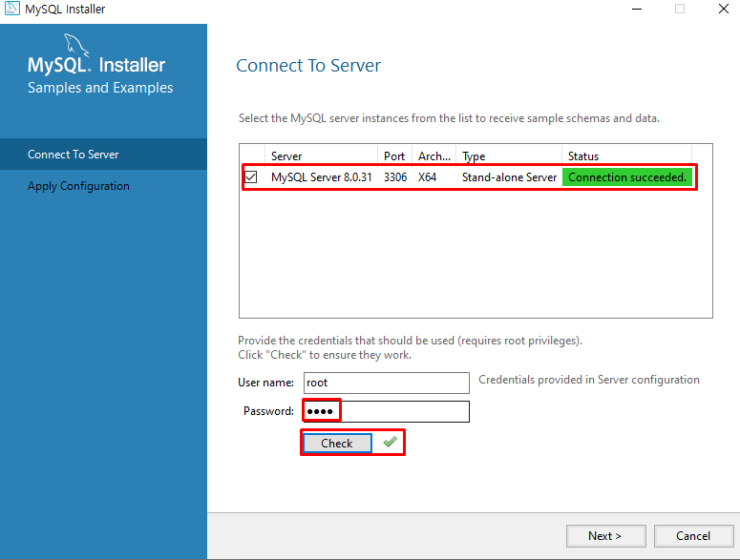Image resolution: width=740 pixels, height=560 pixels.
Task: Open the Connect To Server step
Action: point(103,154)
